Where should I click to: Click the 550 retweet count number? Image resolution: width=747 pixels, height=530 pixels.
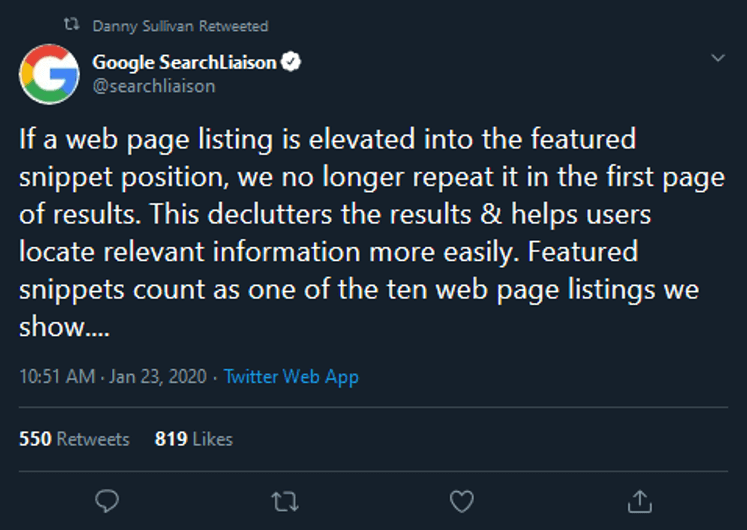click(x=35, y=439)
